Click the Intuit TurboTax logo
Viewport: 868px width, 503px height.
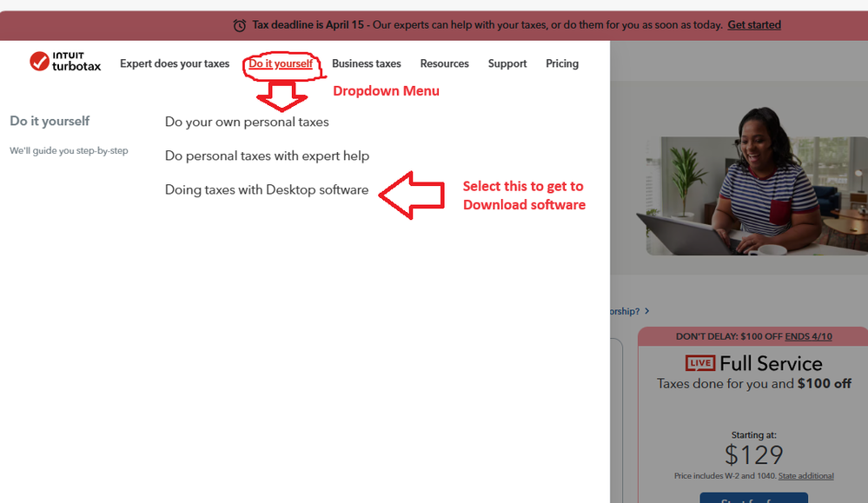tap(65, 62)
